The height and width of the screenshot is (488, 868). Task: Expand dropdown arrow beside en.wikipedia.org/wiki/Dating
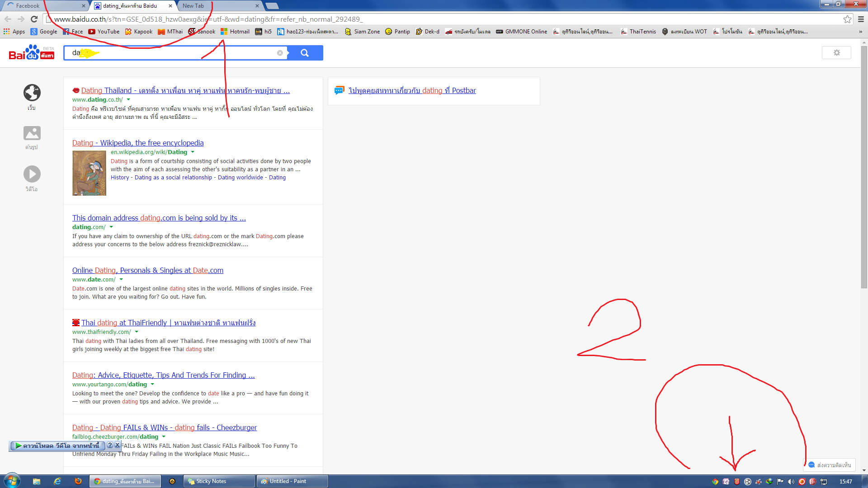click(193, 152)
